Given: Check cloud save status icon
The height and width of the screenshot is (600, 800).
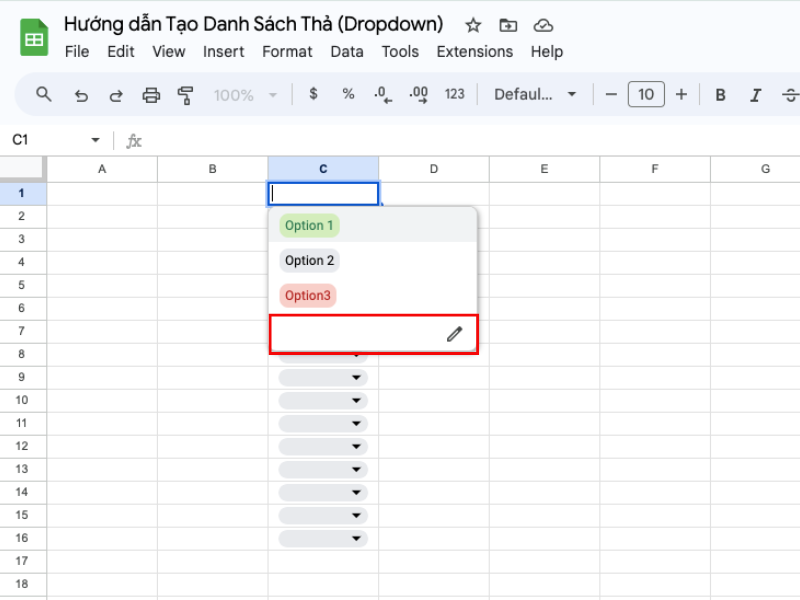Looking at the screenshot, I should click(543, 25).
